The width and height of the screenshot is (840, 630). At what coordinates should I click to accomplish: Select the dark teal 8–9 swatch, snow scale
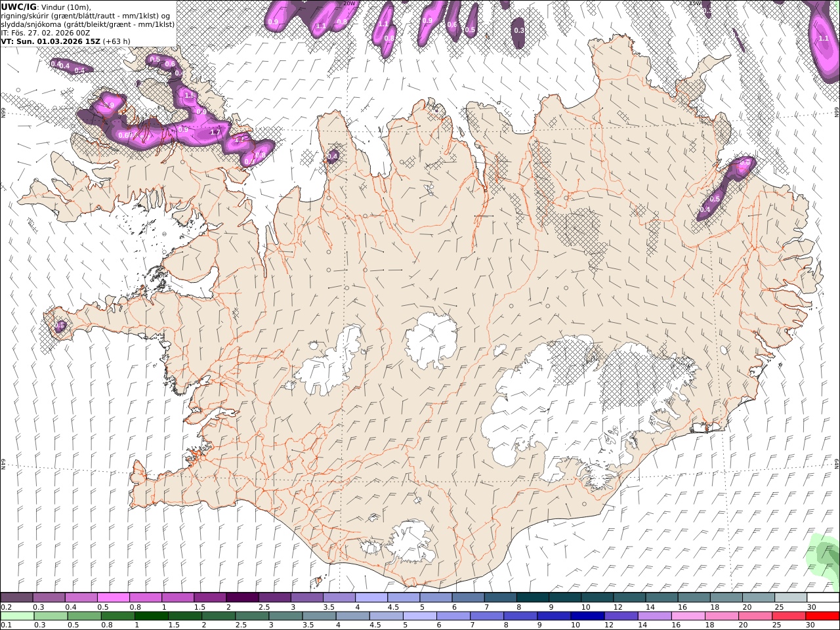point(533,598)
